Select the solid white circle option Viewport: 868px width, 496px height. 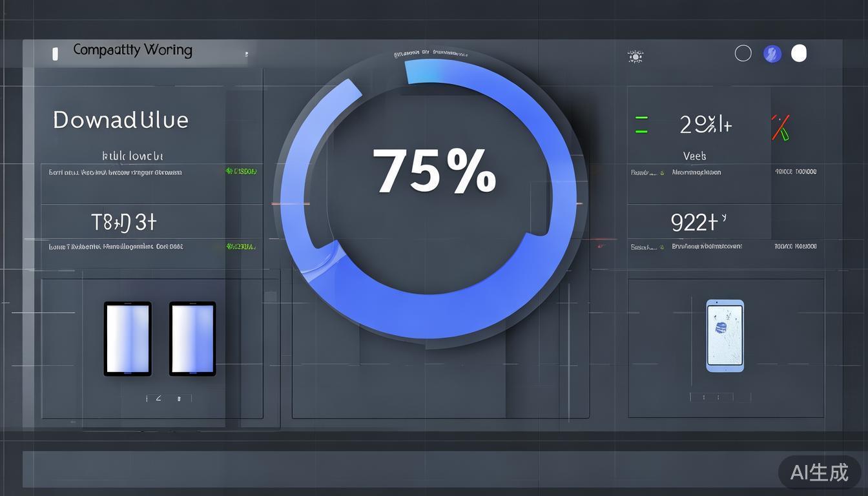(x=799, y=54)
